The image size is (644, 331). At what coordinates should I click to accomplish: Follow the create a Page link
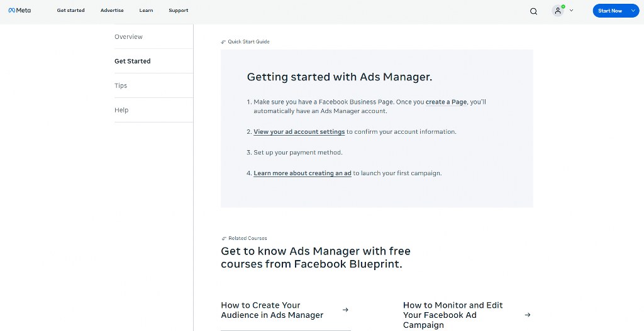446,102
